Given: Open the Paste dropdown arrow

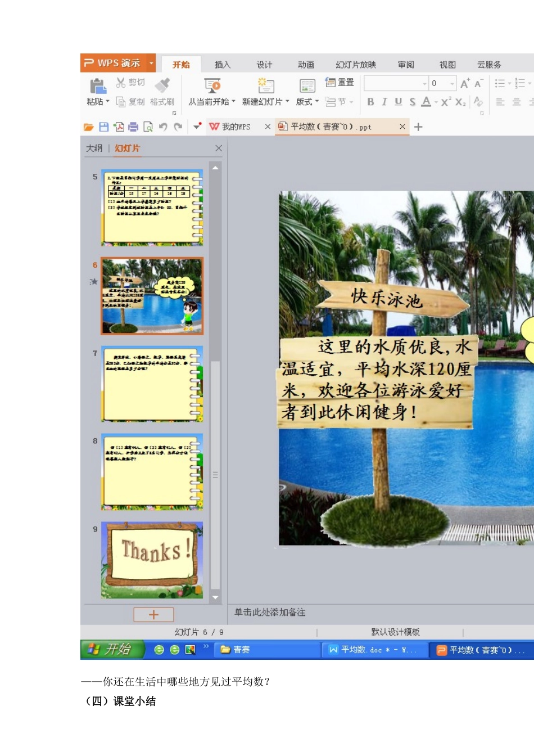Looking at the screenshot, I should tap(107, 102).
